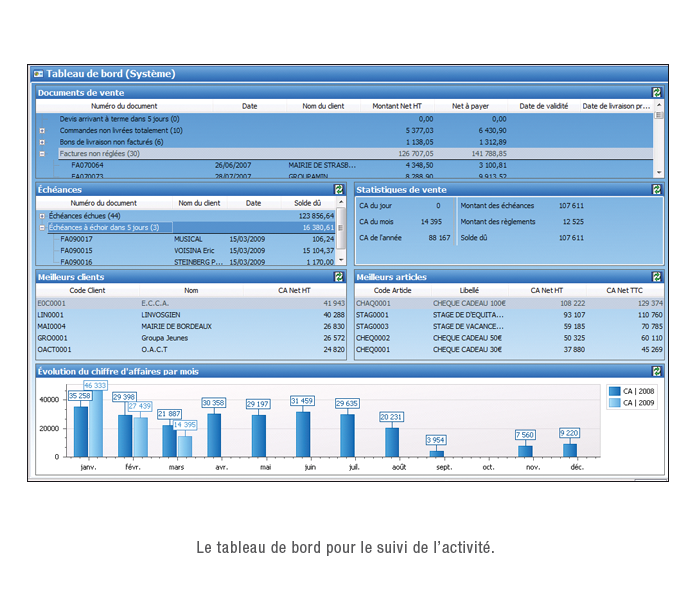Expand the Échéances échues group
This screenshot has height=600, width=700.
[42, 216]
